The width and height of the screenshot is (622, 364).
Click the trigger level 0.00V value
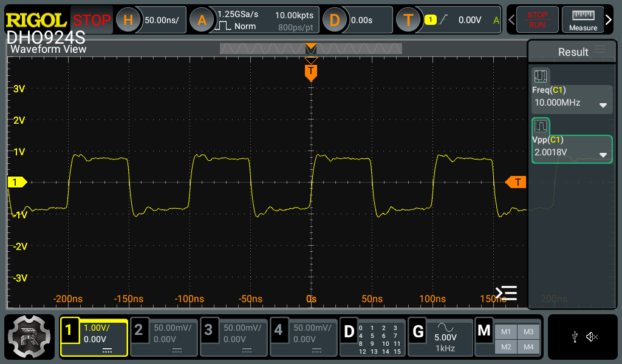click(470, 20)
